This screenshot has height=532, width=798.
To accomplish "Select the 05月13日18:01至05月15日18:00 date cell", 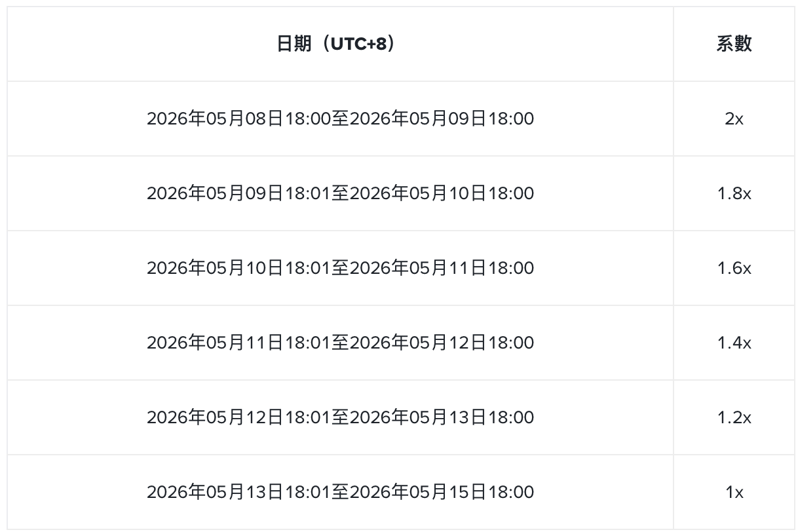I will (x=340, y=492).
